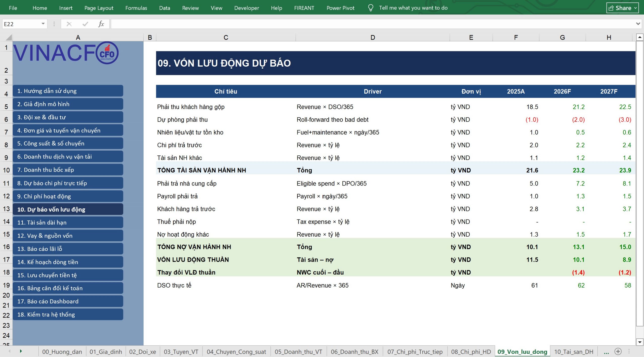The width and height of the screenshot is (644, 357).
Task: Select row 10 header
Action: [x=6, y=170]
